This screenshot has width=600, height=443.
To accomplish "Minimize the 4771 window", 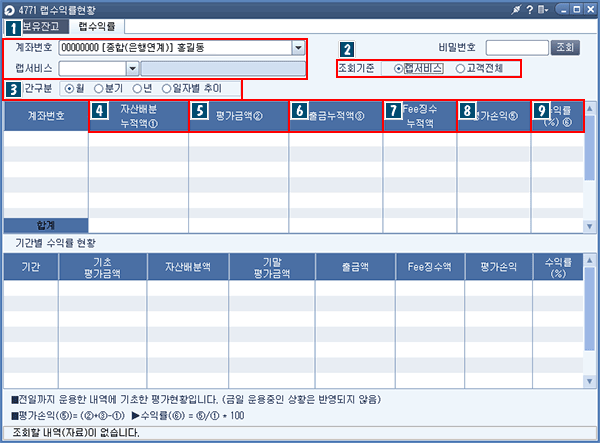I will [564, 10].
